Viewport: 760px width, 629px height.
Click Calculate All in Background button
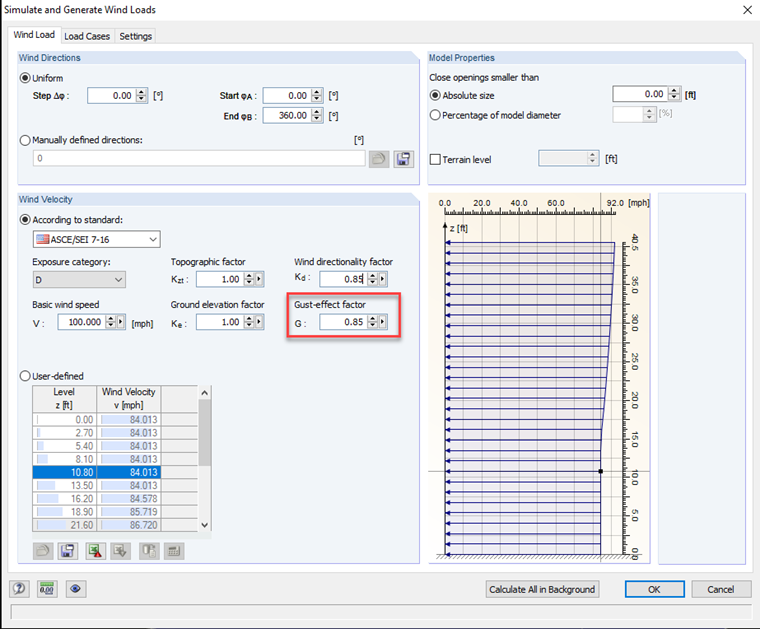tap(542, 589)
